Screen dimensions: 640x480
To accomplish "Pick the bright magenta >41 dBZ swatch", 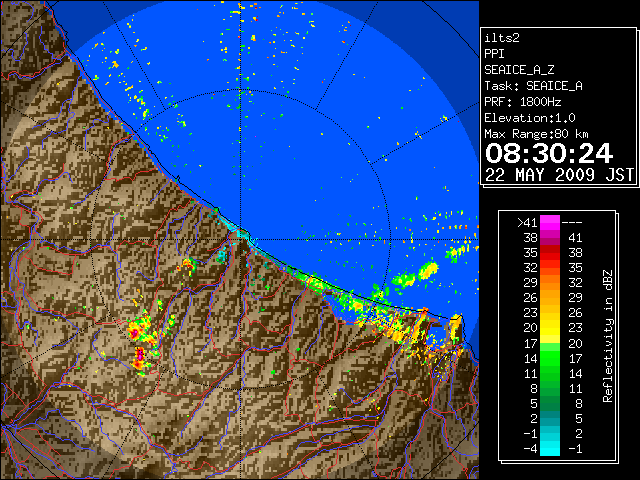I will 550,223.
